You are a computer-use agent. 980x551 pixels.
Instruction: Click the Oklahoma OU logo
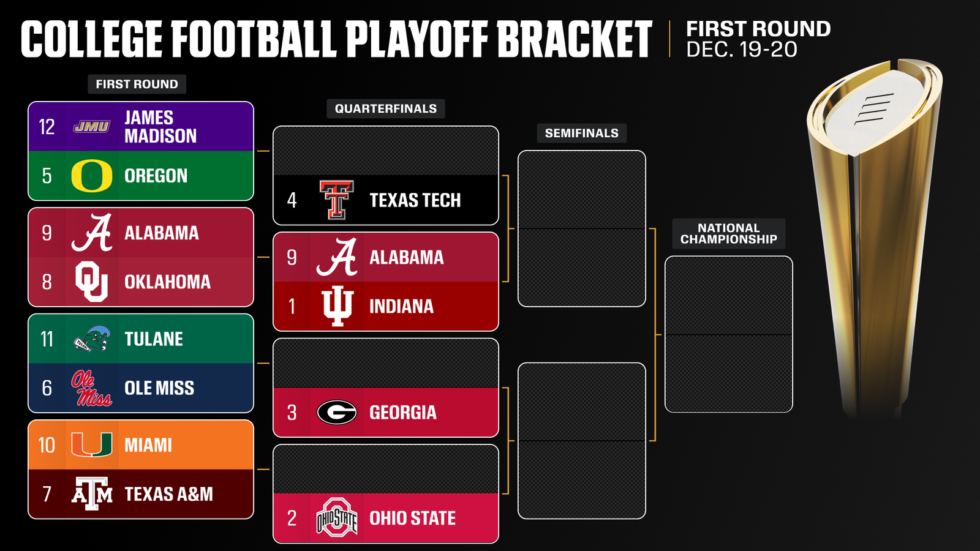pos(92,282)
